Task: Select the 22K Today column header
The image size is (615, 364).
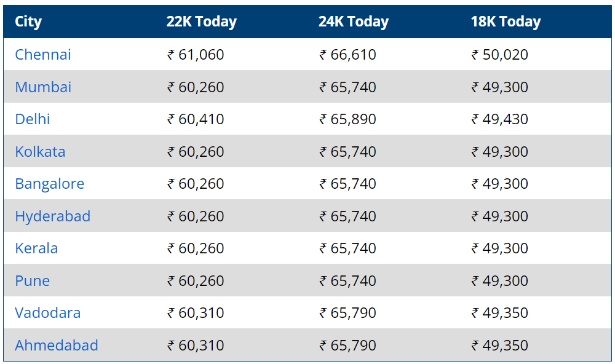Action: 202,22
